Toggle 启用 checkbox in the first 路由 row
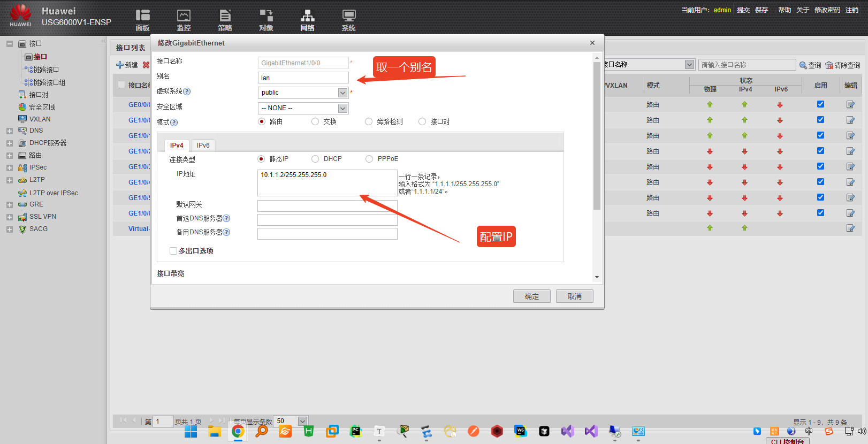The width and height of the screenshot is (868, 444). 820,104
